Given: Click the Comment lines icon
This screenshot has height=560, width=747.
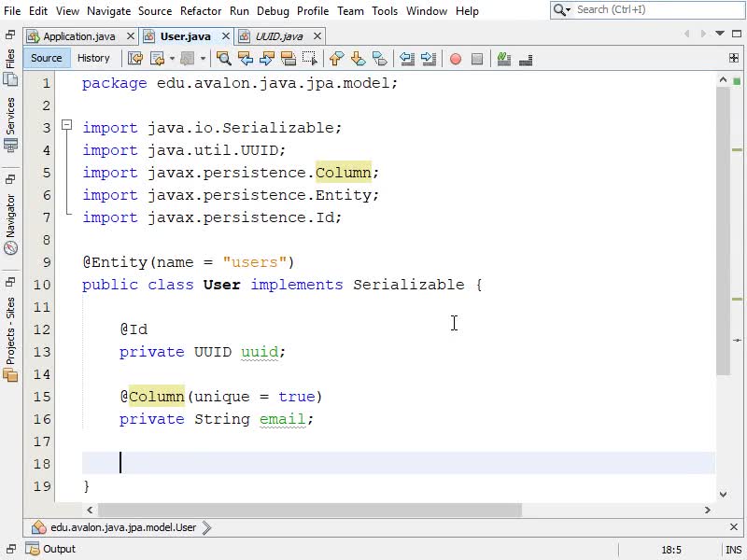Looking at the screenshot, I should click(504, 59).
